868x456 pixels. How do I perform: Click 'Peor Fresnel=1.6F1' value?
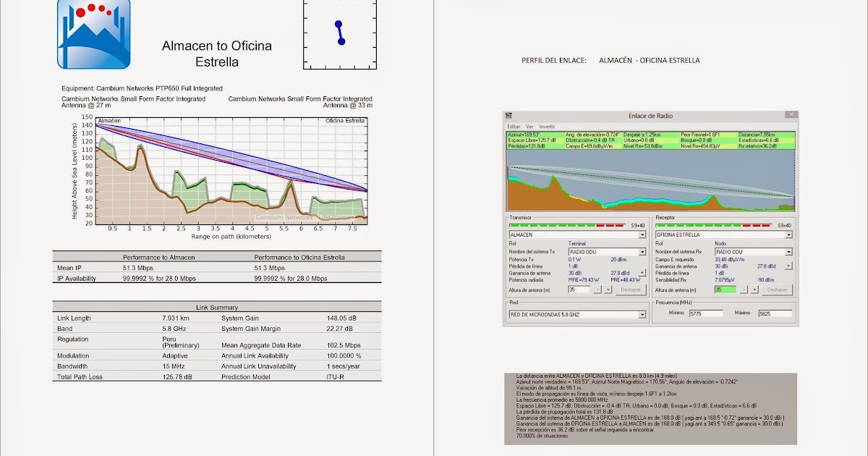pyautogui.click(x=699, y=134)
